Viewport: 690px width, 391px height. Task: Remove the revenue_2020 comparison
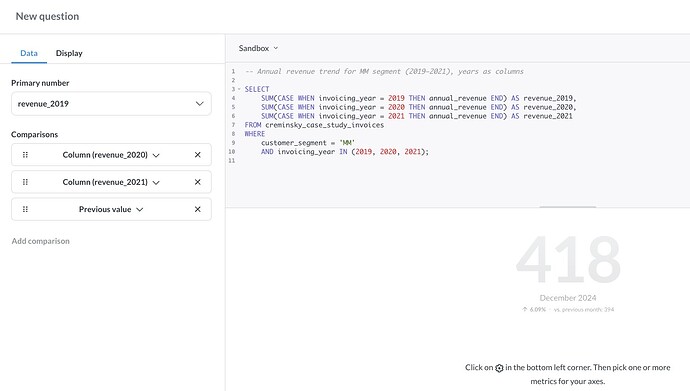198,155
